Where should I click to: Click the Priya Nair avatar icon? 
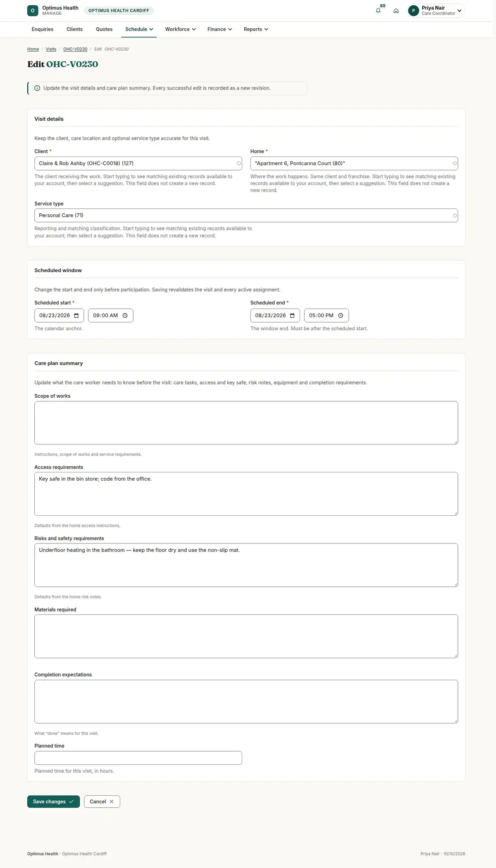point(413,11)
